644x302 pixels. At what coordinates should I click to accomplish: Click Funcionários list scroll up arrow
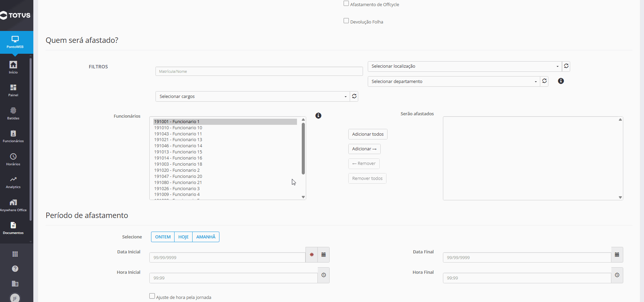[x=303, y=120]
